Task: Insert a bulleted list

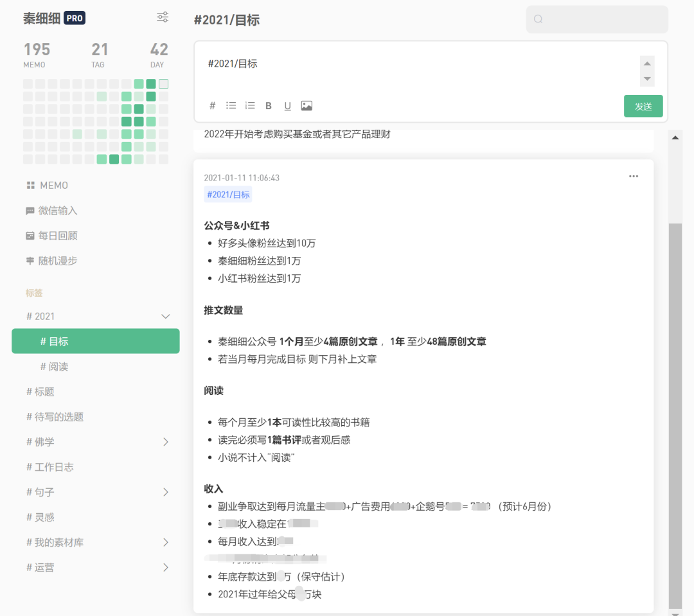Action: [231, 106]
